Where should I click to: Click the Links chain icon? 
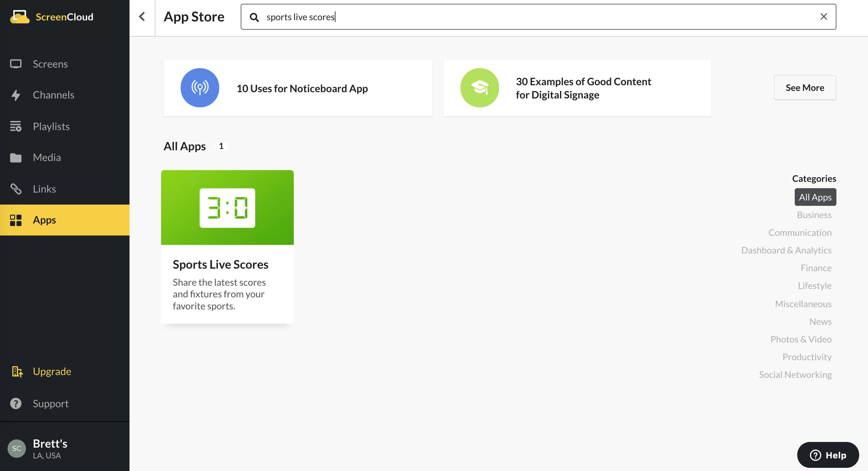click(x=16, y=189)
